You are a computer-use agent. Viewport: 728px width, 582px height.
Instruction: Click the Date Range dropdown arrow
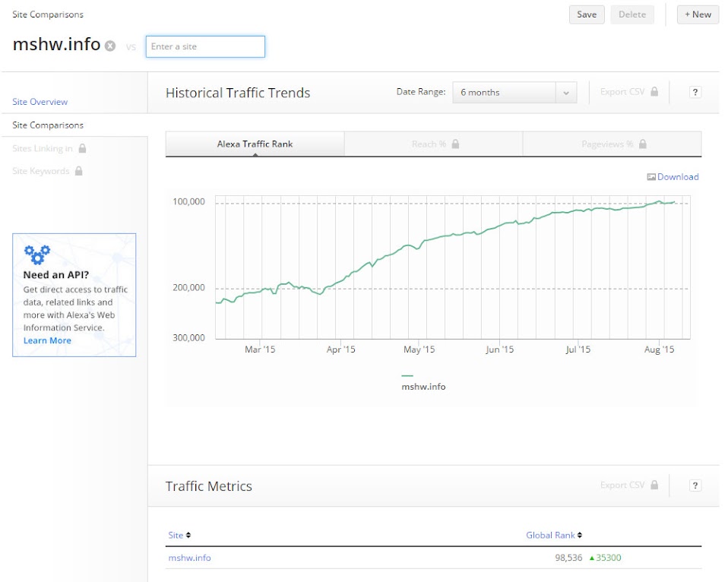pos(566,93)
